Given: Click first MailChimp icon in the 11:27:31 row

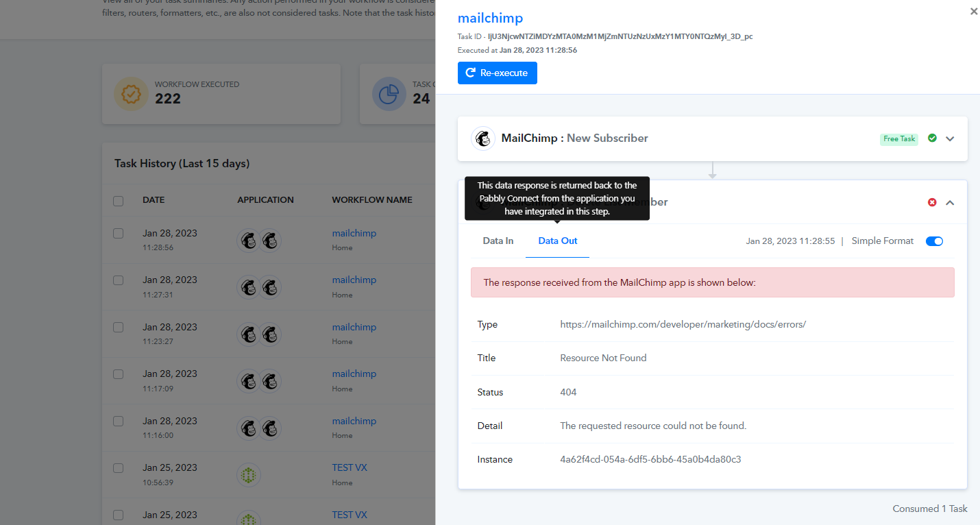Looking at the screenshot, I should 249,287.
